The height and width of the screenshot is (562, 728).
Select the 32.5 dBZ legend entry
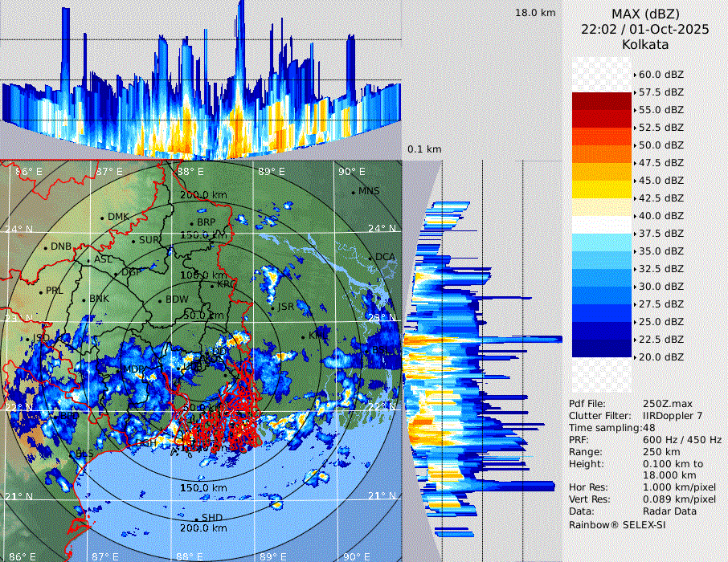[661, 268]
